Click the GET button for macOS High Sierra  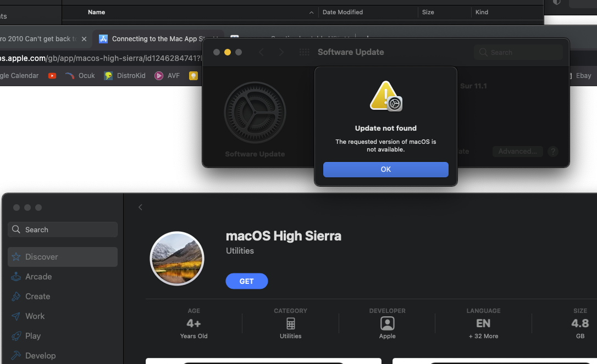(x=247, y=281)
